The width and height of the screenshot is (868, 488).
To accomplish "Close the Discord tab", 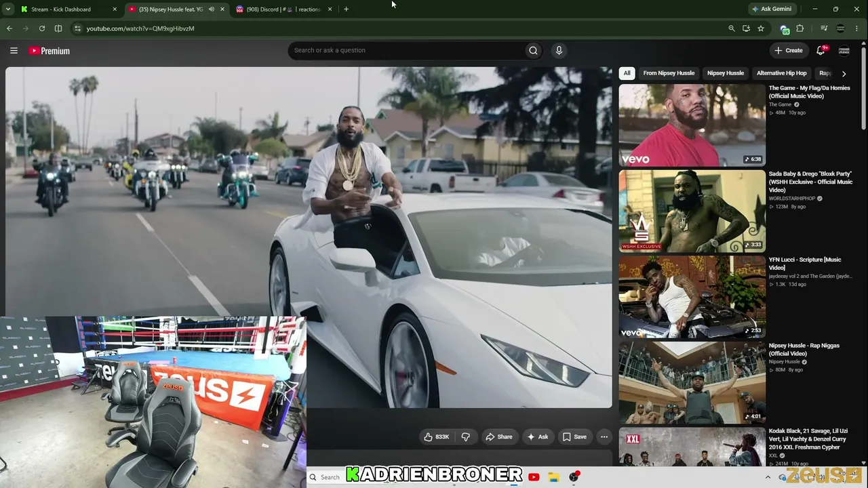I will click(330, 9).
